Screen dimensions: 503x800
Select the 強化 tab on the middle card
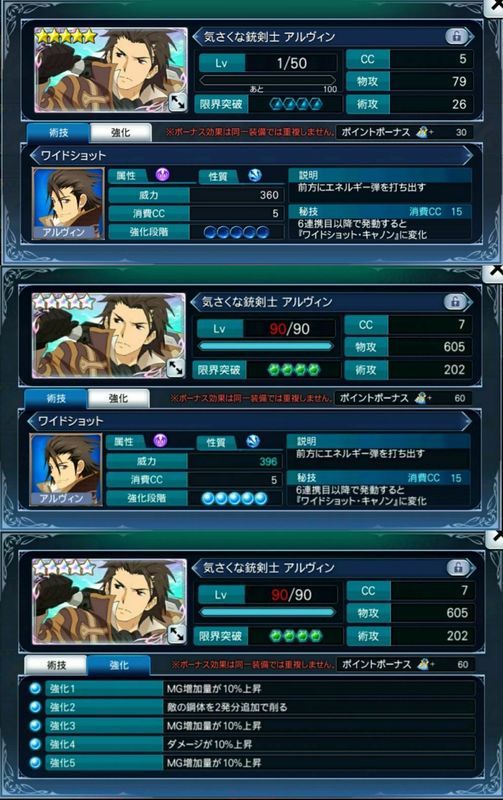tap(118, 398)
